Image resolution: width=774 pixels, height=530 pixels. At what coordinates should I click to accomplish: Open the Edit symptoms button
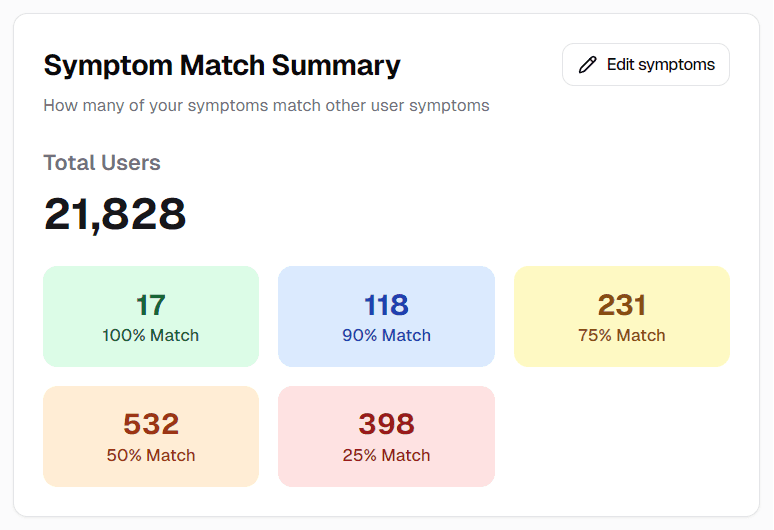646,65
